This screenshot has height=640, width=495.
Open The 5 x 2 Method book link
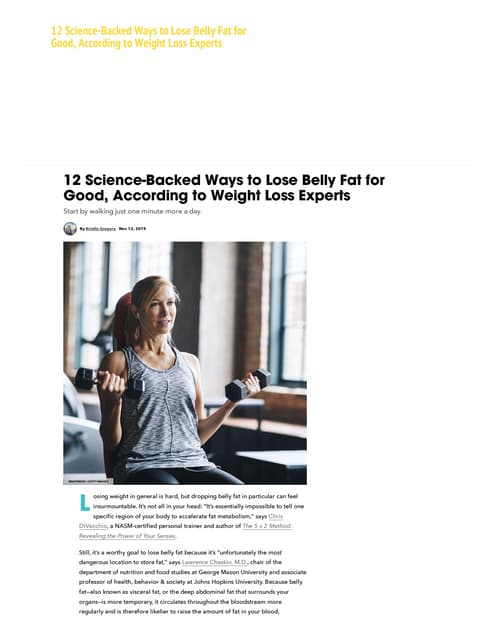(267, 526)
